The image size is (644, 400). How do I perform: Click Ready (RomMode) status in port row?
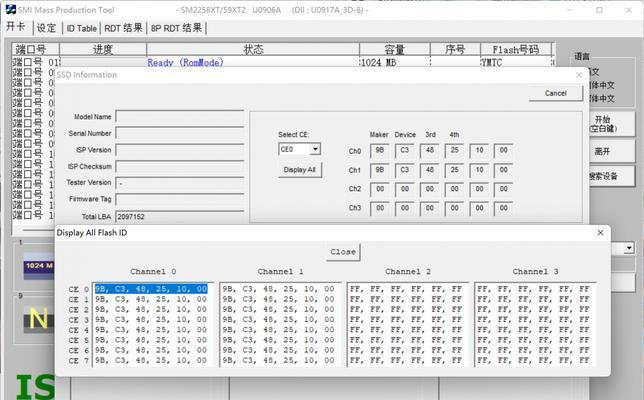point(185,62)
